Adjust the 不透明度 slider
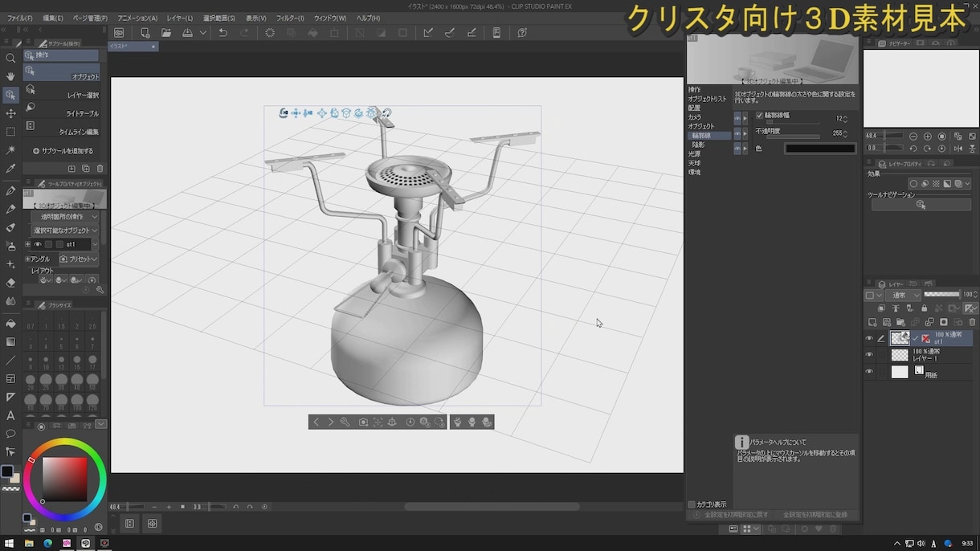This screenshot has height=551, width=980. coord(793,137)
